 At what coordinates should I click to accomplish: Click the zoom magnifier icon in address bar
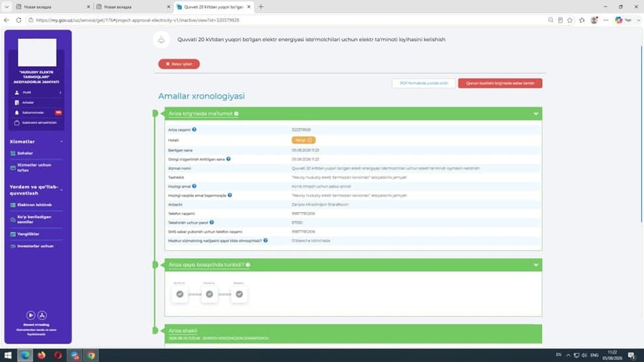coord(550,20)
